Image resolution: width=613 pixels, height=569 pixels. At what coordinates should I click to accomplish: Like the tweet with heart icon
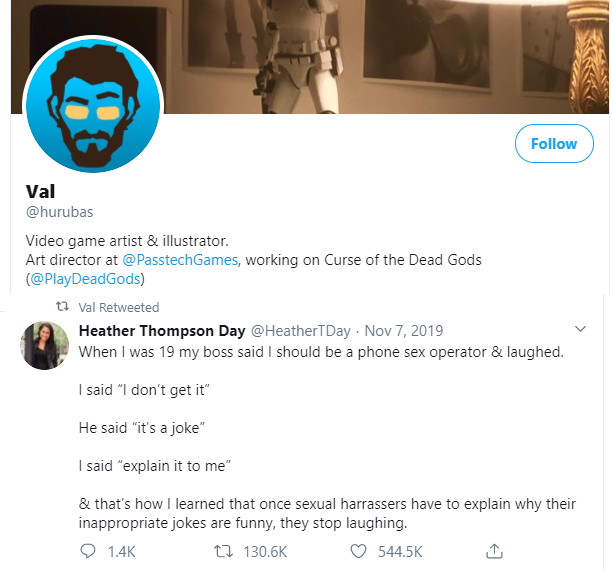pyautogui.click(x=360, y=551)
